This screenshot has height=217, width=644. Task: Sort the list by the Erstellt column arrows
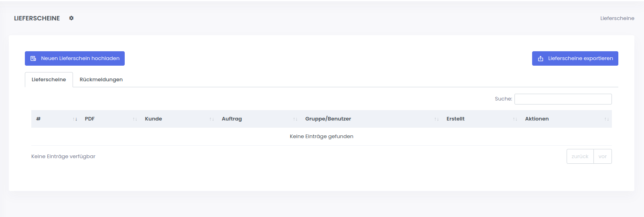(515, 119)
